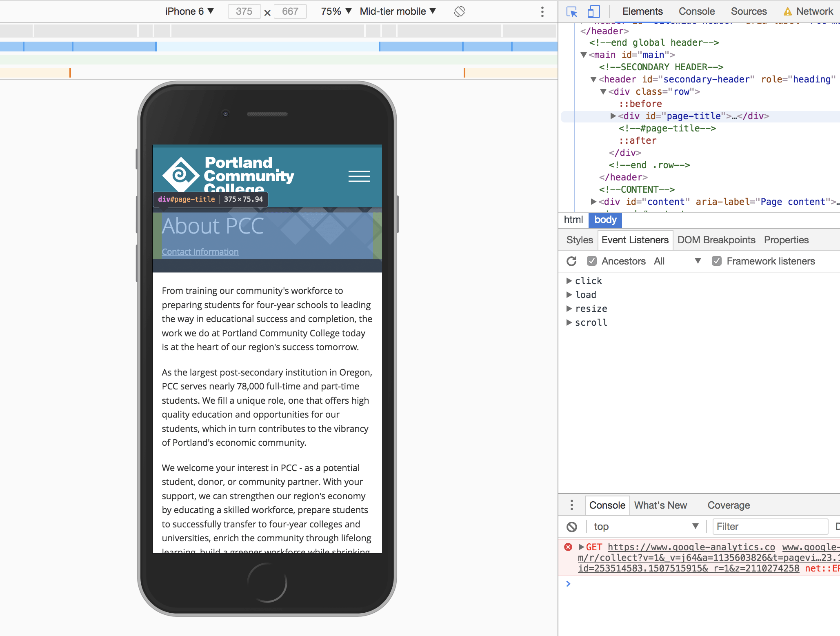The image size is (840, 636).
Task: Open the hamburger menu on PCC site
Action: (x=359, y=176)
